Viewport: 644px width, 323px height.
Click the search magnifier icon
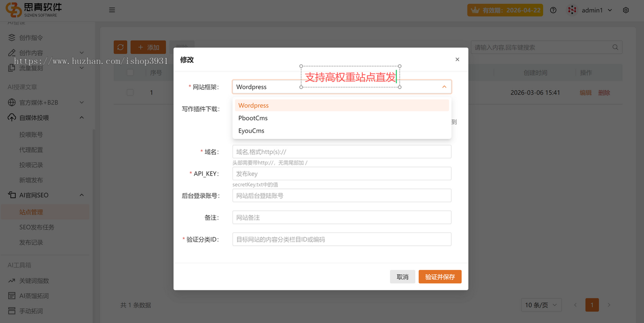pos(616,47)
